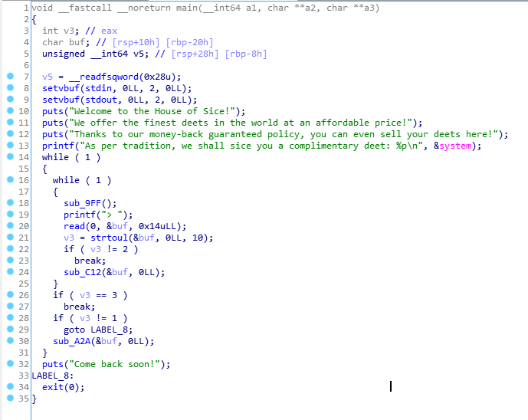The height and width of the screenshot is (420, 528).
Task: Toggle breakpoint dot on line 21 strtoul
Action: click(x=11, y=237)
